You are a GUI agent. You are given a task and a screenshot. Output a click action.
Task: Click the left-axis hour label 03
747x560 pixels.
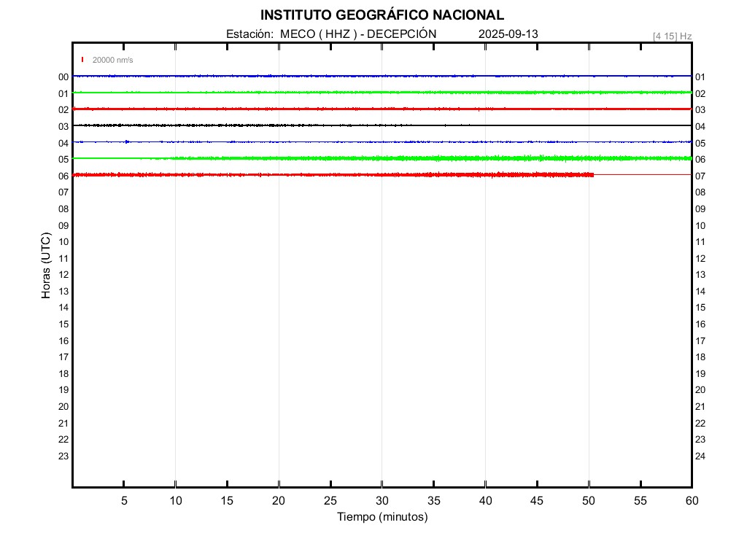(x=63, y=127)
